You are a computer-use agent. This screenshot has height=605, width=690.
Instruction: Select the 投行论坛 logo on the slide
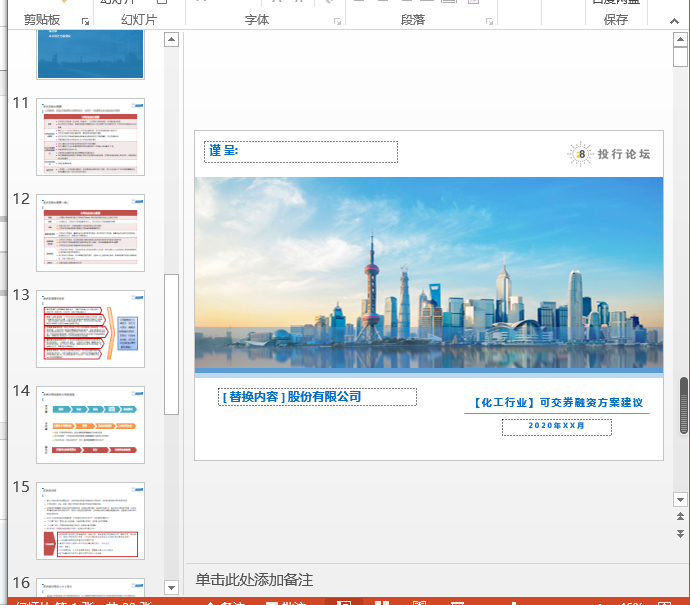click(609, 154)
